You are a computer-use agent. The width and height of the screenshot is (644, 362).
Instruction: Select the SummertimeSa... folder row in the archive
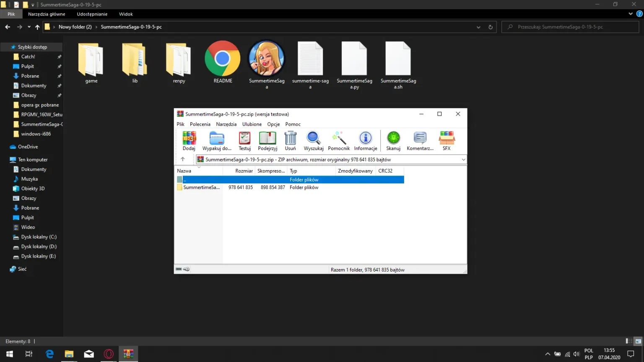(x=289, y=187)
